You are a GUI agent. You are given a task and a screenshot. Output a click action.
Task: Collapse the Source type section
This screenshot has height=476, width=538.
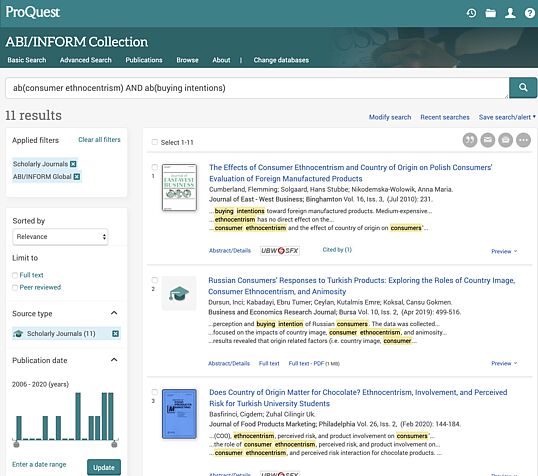(x=114, y=313)
